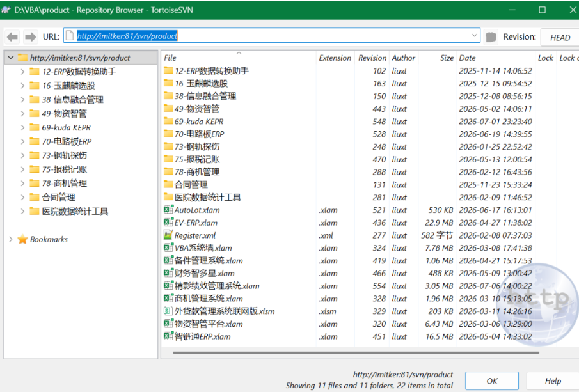Click date 2026-07-01 23:23:40
This screenshot has width=579, height=392.
tap(495, 122)
